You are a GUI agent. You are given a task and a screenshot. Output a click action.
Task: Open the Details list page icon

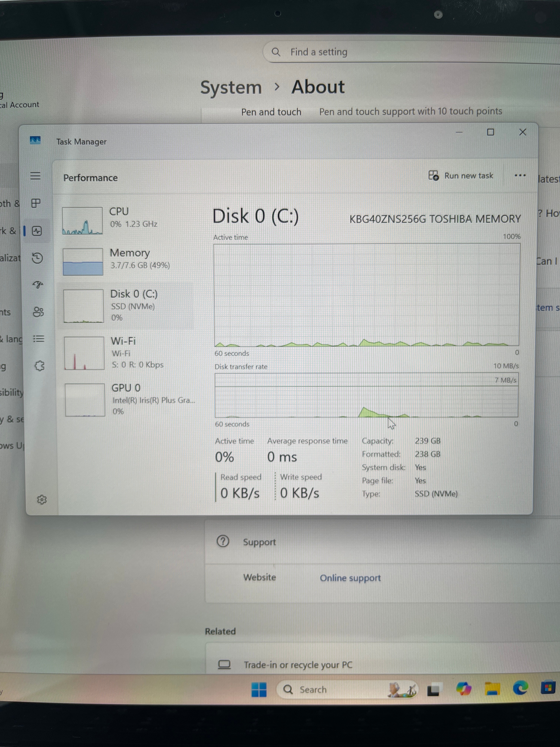tap(39, 339)
